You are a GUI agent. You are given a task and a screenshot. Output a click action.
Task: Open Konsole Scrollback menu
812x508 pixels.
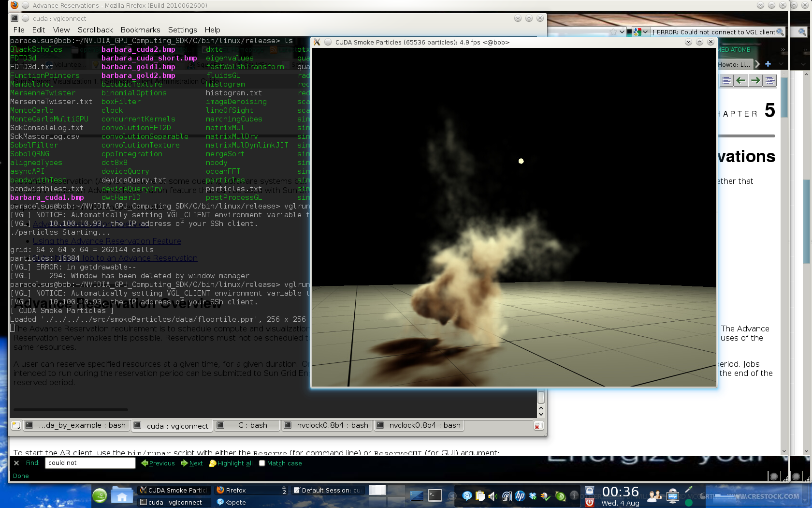pos(95,30)
